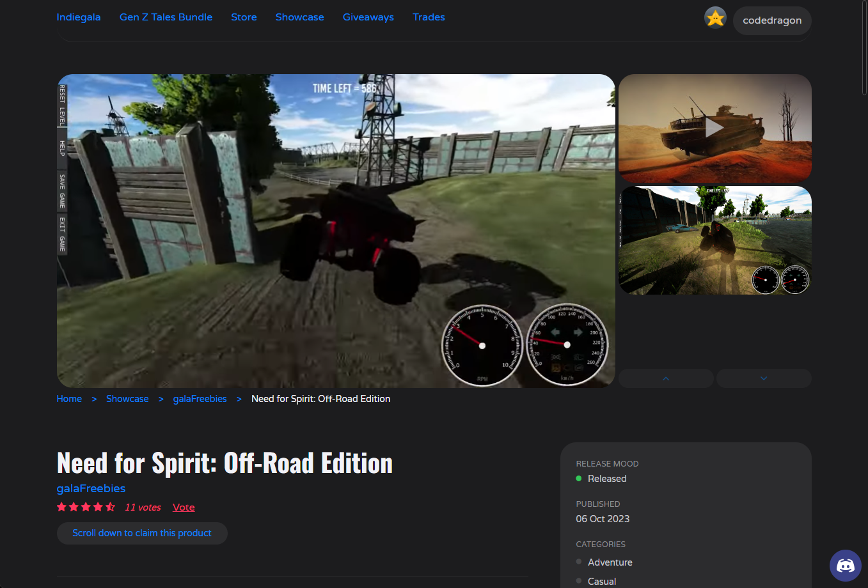Click the star avatar icon

point(715,18)
